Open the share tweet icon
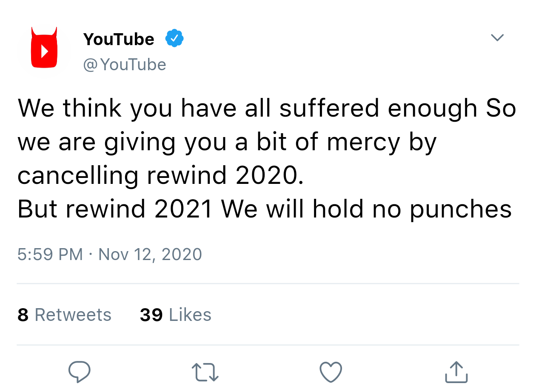Viewport: 536px width, 392px height. [x=456, y=372]
